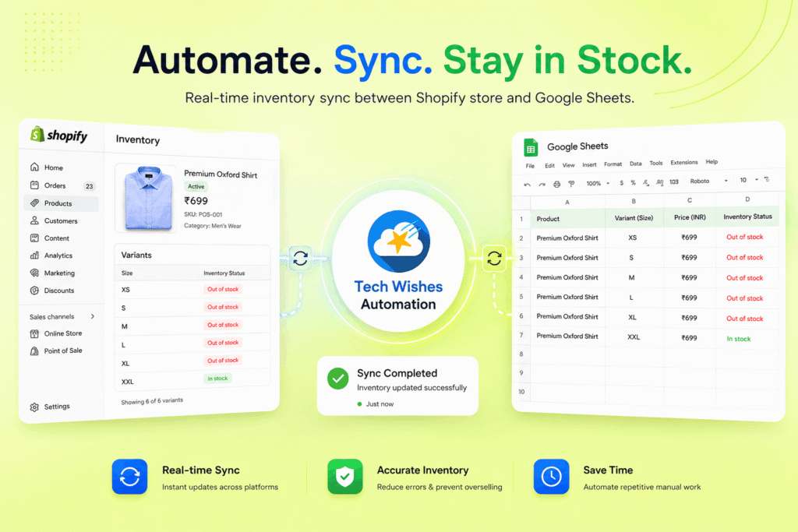The width and height of the screenshot is (798, 532).
Task: Click the Undo icon in Sheets toolbar
Action: coord(528,185)
